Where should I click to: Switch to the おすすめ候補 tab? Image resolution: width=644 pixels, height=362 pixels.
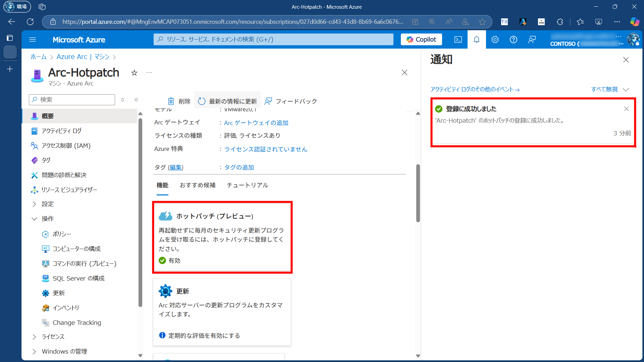(197, 185)
